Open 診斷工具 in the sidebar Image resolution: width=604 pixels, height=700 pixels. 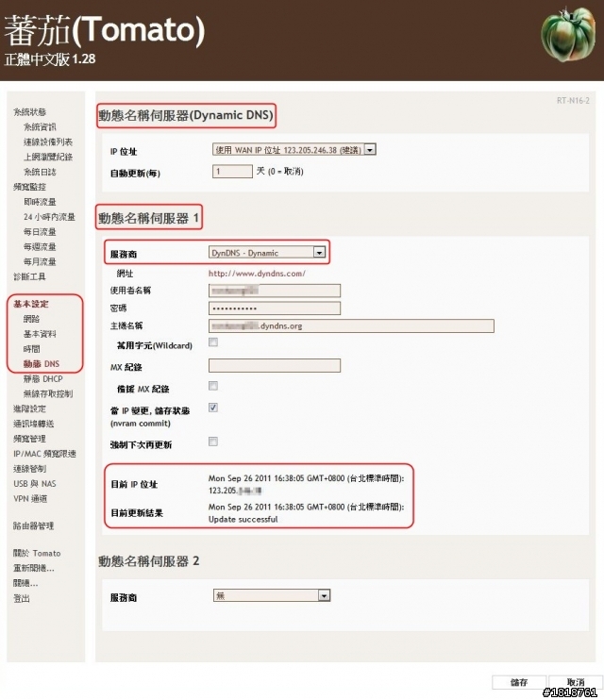29,276
